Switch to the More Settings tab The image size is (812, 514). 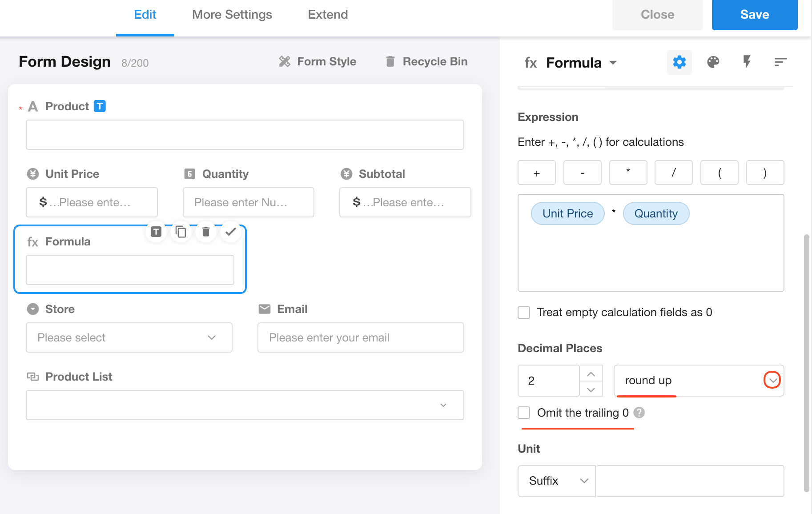(x=232, y=15)
